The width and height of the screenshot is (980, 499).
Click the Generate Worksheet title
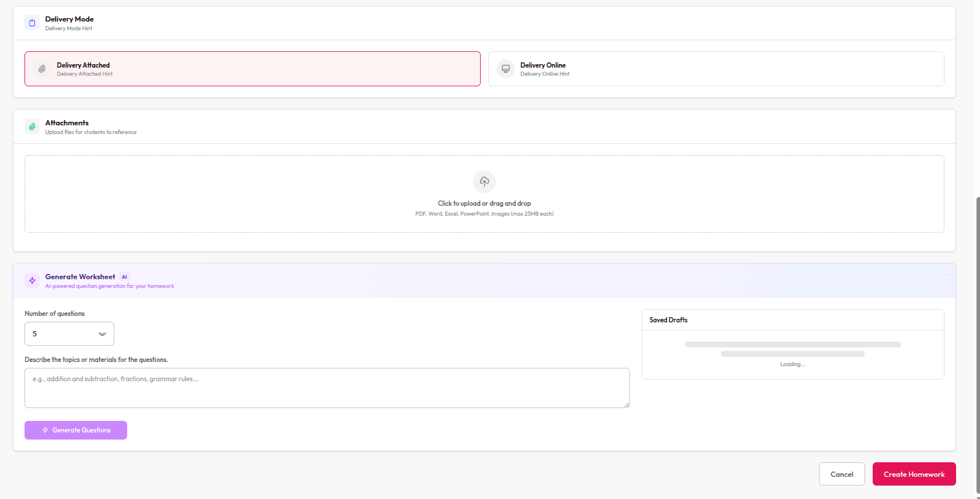click(80, 277)
